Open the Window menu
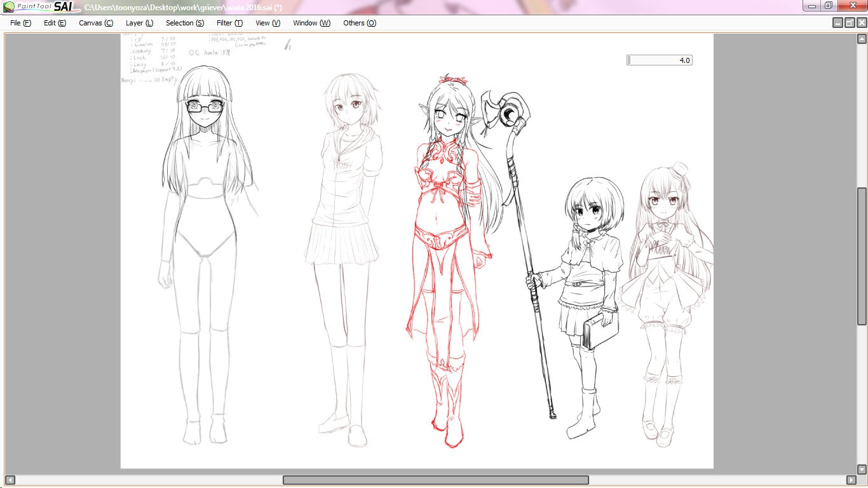Viewport: 868px width, 488px height. (x=311, y=23)
